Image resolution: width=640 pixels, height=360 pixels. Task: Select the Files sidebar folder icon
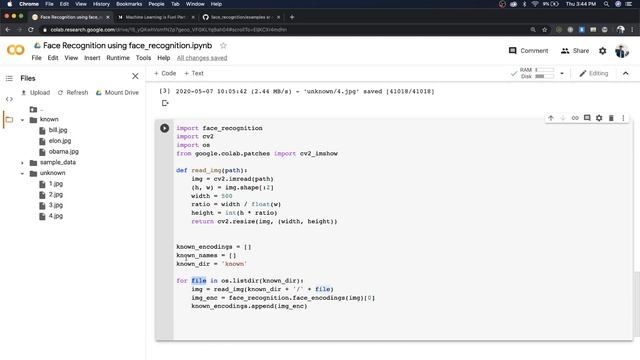(x=9, y=120)
